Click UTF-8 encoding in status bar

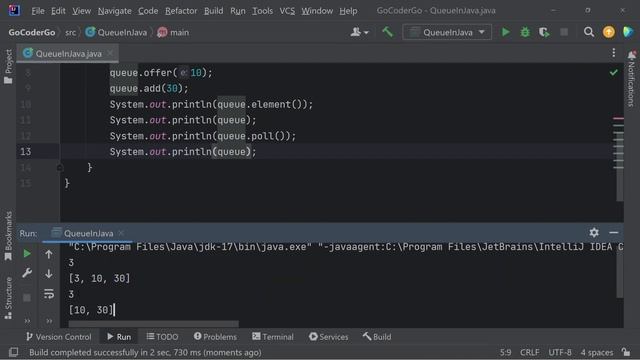pyautogui.click(x=560, y=352)
